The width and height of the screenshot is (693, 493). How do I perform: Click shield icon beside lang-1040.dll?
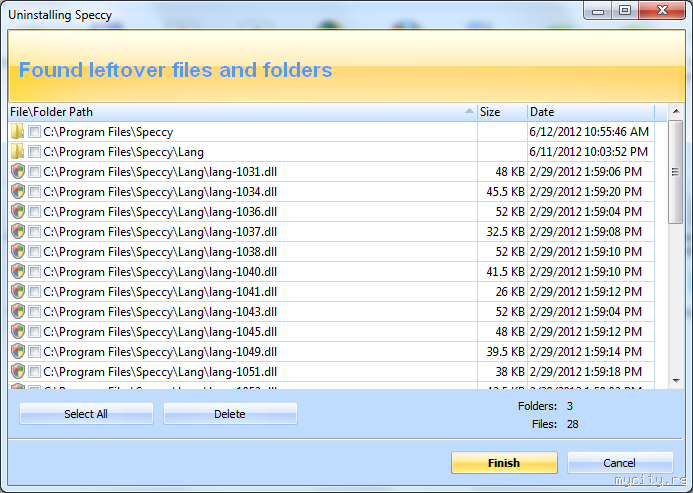(x=18, y=271)
